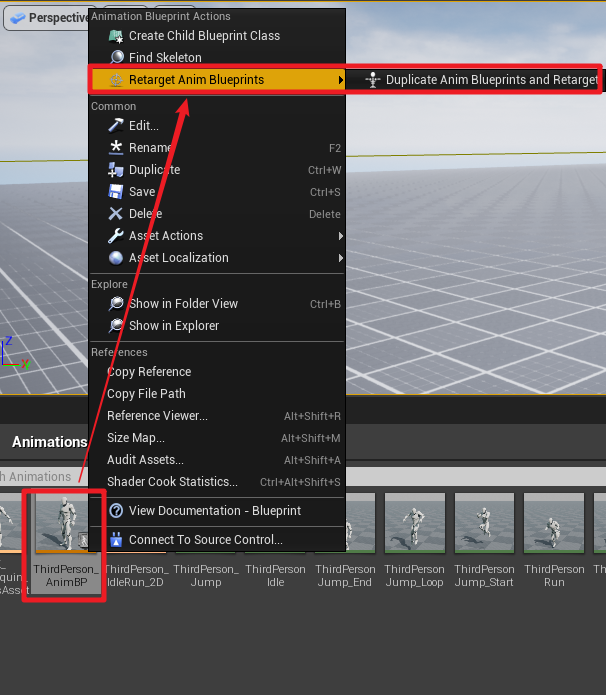Choose Copy Reference from context menu

pos(217,372)
